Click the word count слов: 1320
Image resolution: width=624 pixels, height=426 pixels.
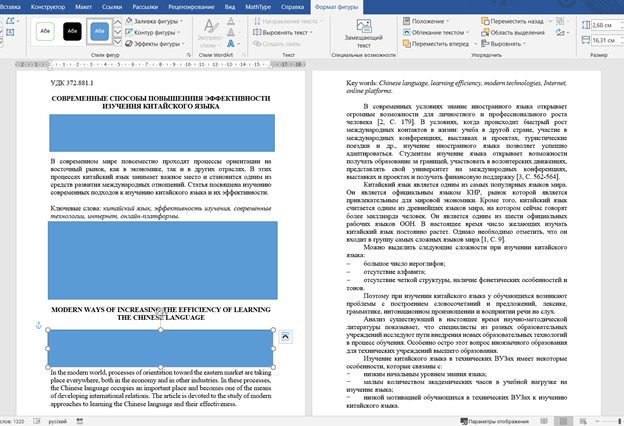12,421
